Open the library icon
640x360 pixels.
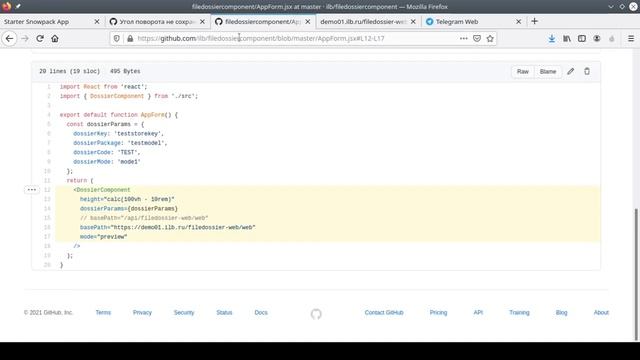coord(567,38)
